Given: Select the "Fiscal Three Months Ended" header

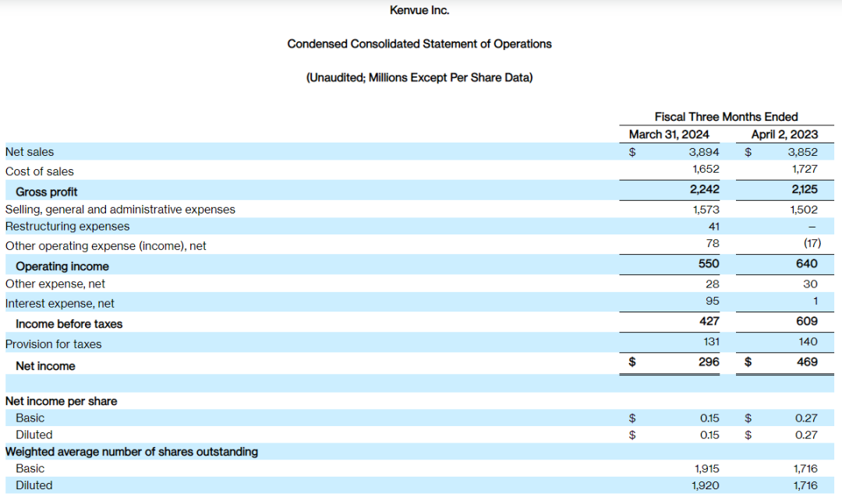Looking at the screenshot, I should (726, 116).
